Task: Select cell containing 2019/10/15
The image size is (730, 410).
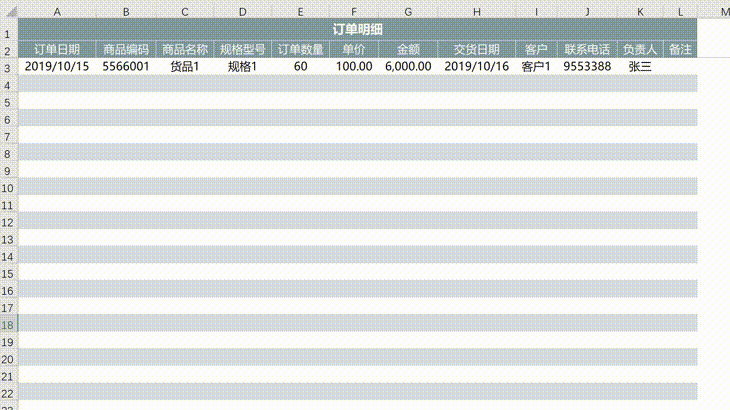Action: click(57, 67)
